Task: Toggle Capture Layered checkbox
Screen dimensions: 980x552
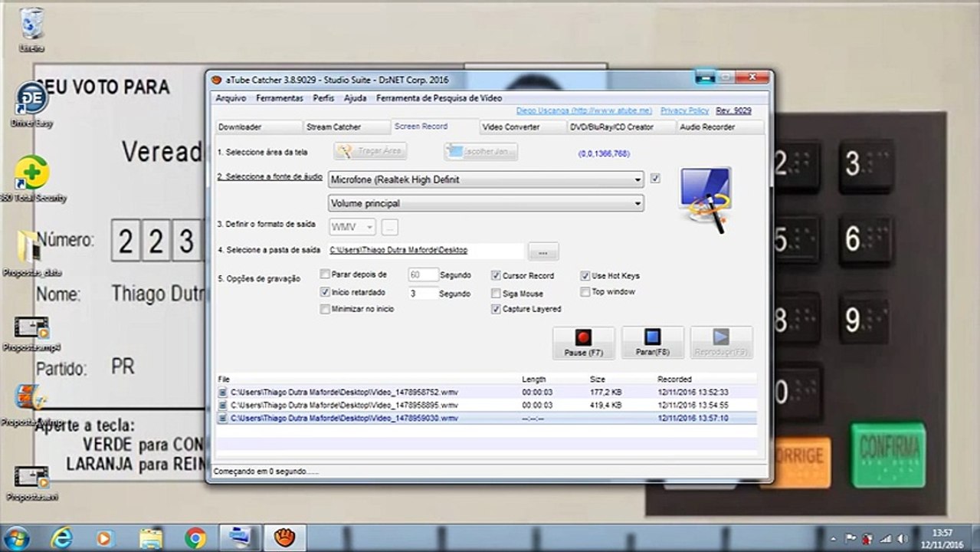Action: click(496, 309)
